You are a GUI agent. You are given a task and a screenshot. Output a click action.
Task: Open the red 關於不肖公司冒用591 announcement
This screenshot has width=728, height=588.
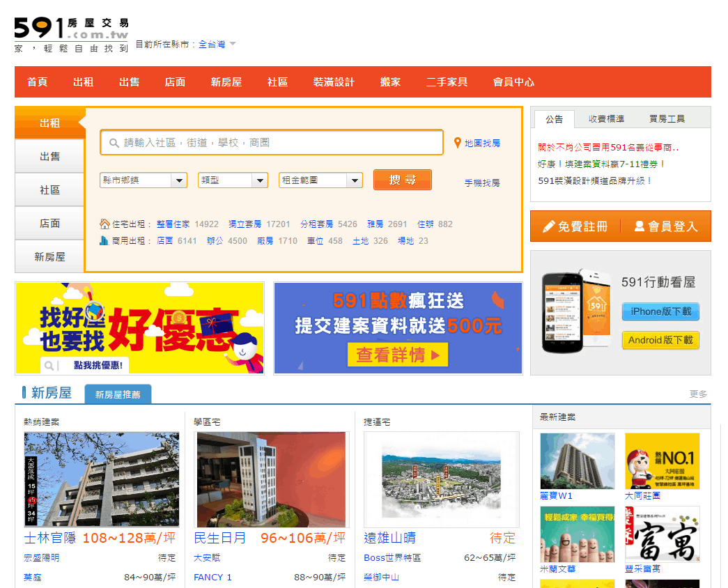coord(608,147)
